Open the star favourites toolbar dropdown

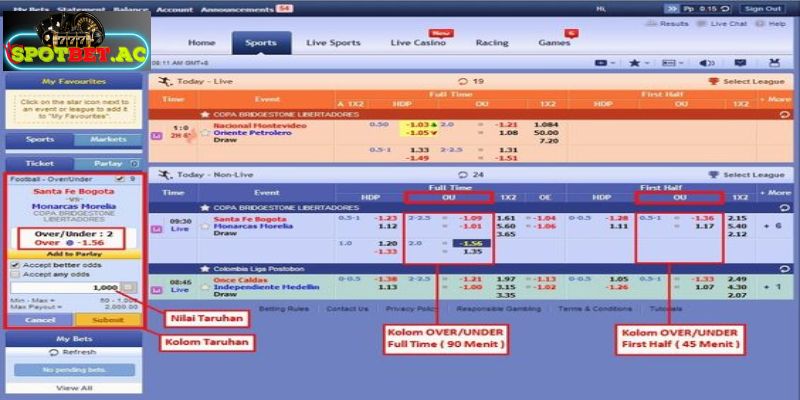pos(639,63)
